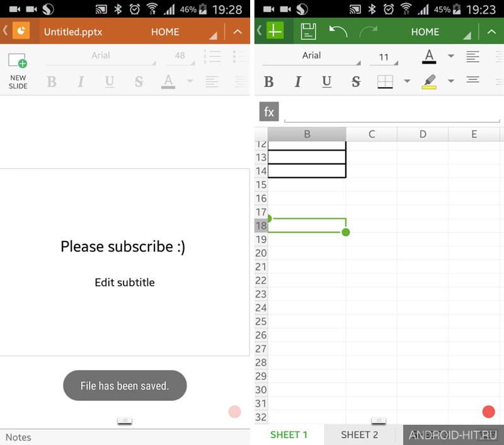Image resolution: width=504 pixels, height=445 pixels.
Task: Apply black font color in spreadsheet
Action: 429,57
